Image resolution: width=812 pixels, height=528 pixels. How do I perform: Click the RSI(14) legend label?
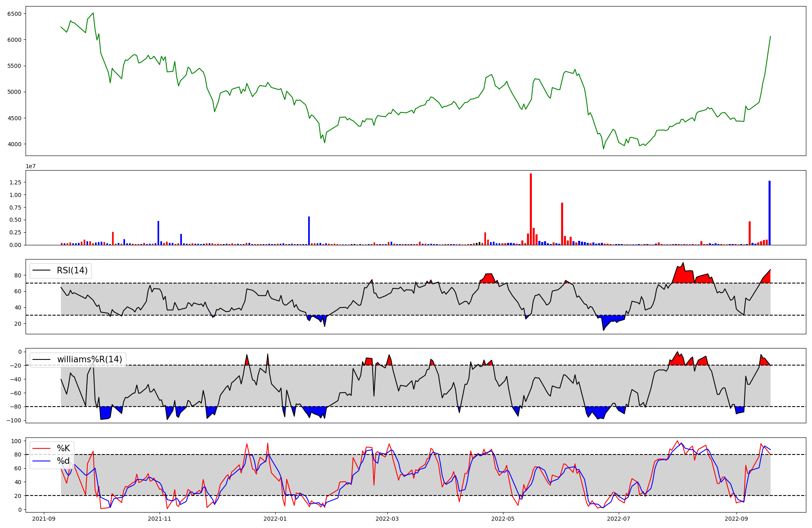point(72,270)
